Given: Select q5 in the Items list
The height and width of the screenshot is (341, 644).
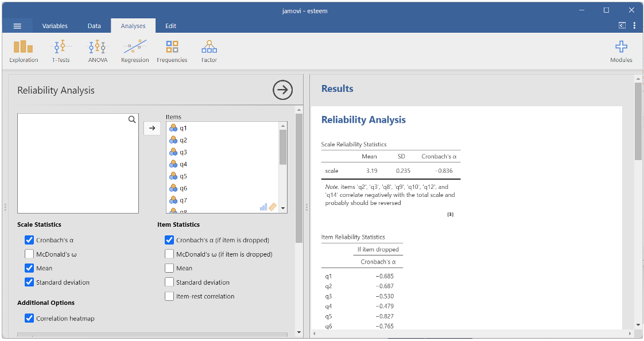Looking at the screenshot, I should pos(183,176).
